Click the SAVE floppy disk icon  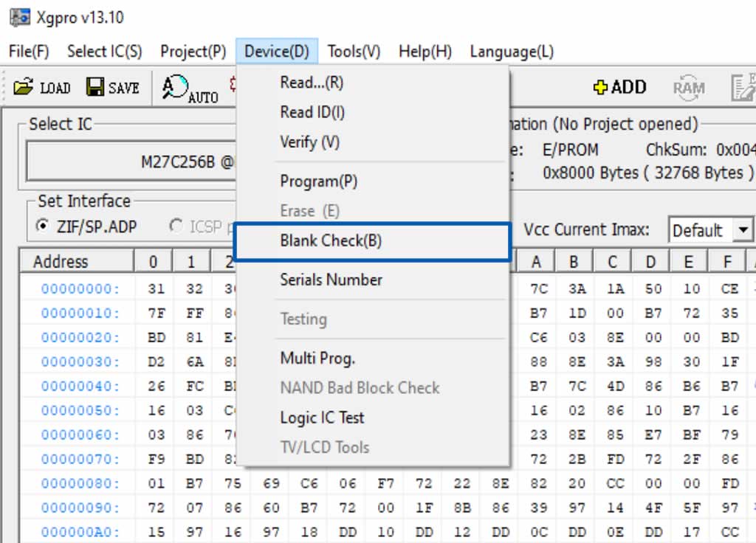coord(95,87)
